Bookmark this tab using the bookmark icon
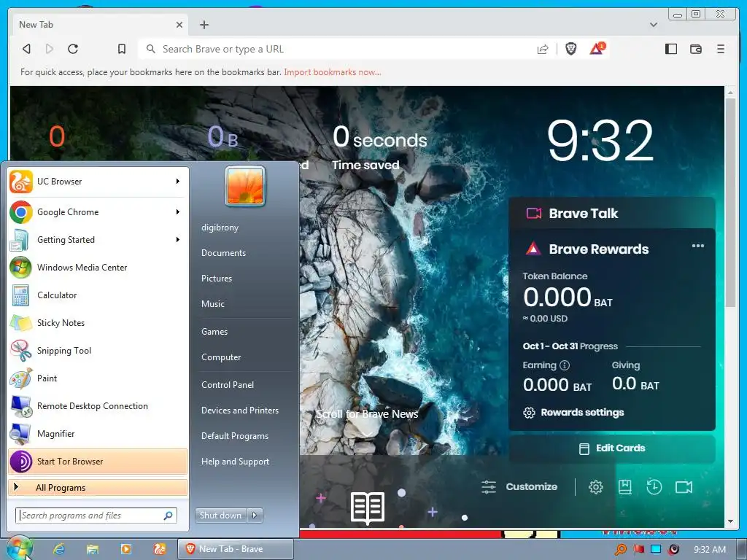 (122, 49)
